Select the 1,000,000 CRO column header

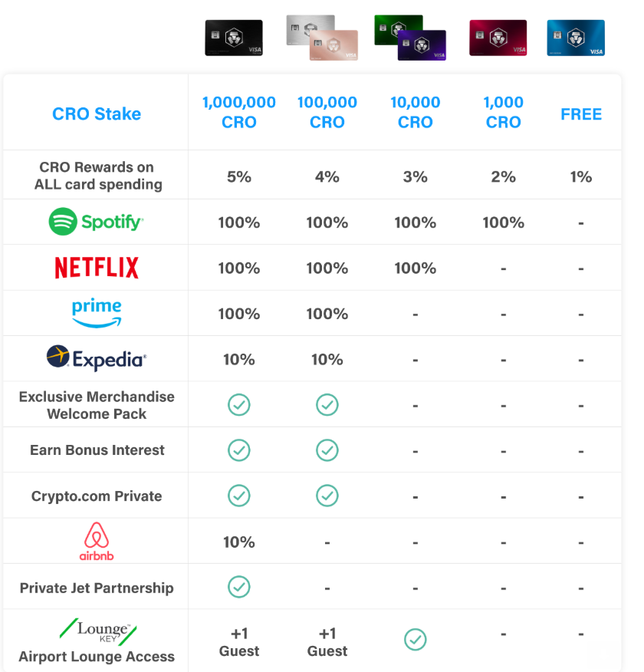point(239,112)
